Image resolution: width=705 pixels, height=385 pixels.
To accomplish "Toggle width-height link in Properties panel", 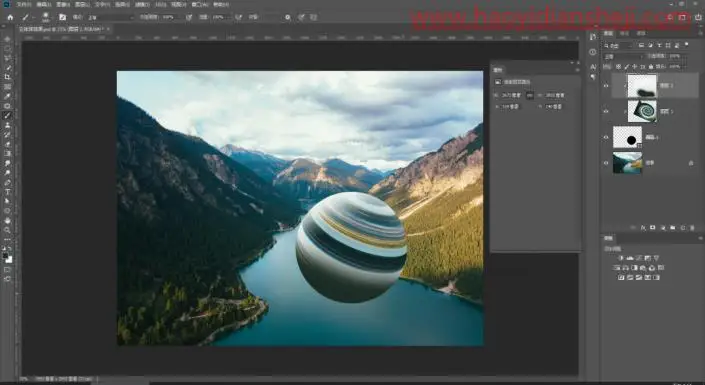I will point(530,95).
